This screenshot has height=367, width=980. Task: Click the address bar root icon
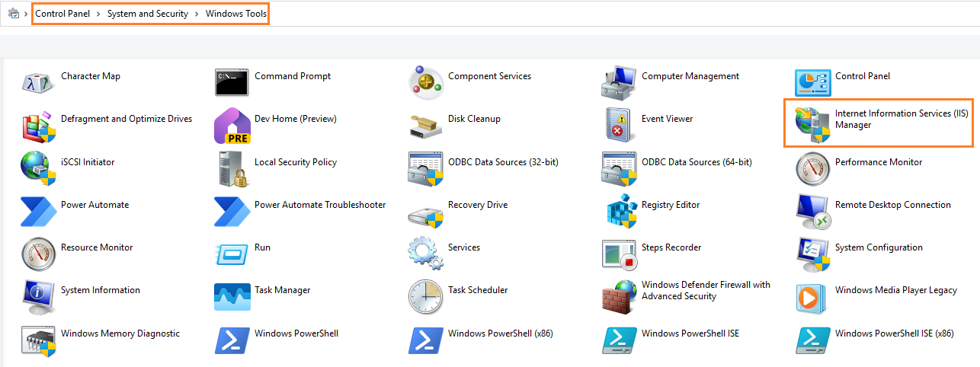click(13, 14)
